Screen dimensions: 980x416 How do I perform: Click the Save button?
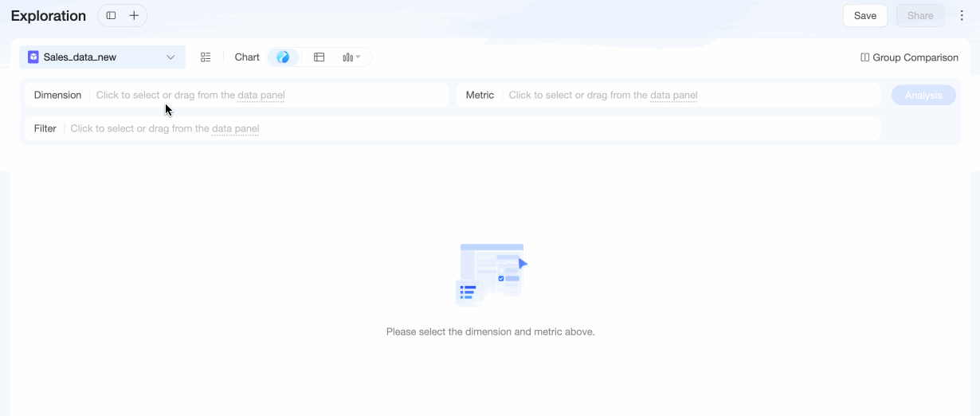[865, 15]
